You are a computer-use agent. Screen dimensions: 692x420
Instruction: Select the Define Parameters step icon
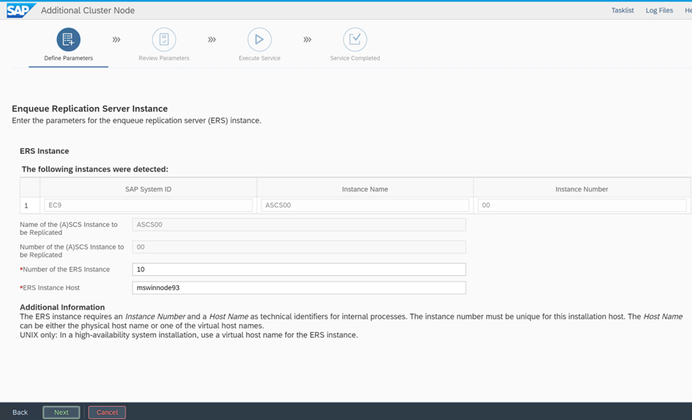[68, 39]
